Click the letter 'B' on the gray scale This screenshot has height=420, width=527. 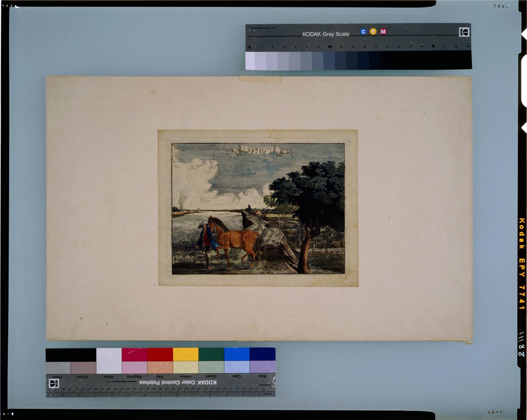[x=433, y=46]
